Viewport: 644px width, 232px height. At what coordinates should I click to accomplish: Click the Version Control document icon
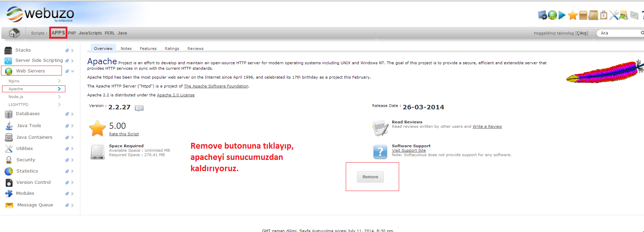[9, 182]
